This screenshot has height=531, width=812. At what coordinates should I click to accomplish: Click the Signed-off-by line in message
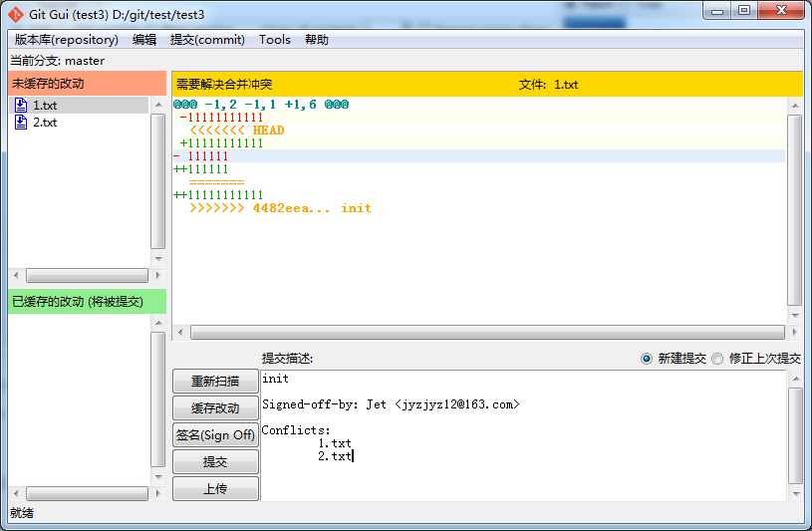391,404
